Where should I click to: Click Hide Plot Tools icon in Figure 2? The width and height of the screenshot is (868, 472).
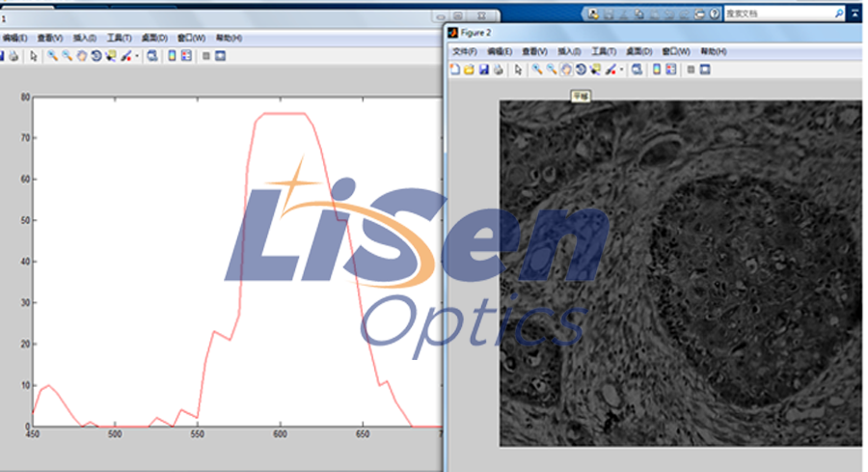(691, 69)
